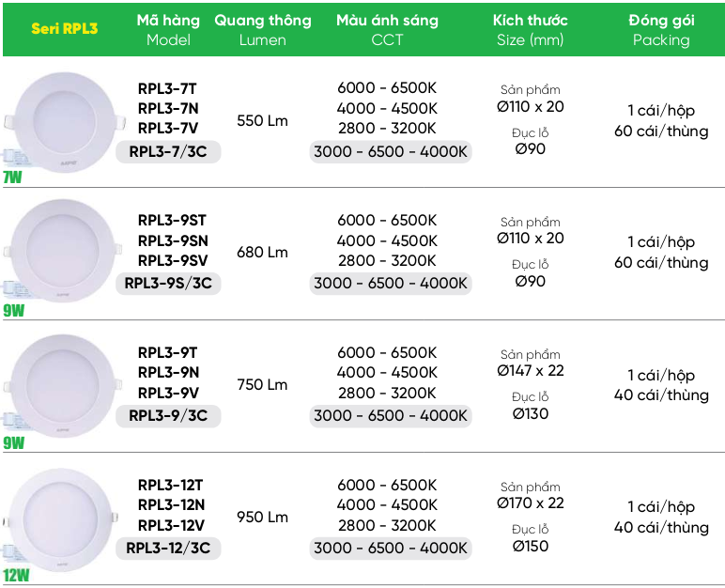Select the RPL3-9/3C model badge
This screenshot has width=725, height=588.
point(168,415)
